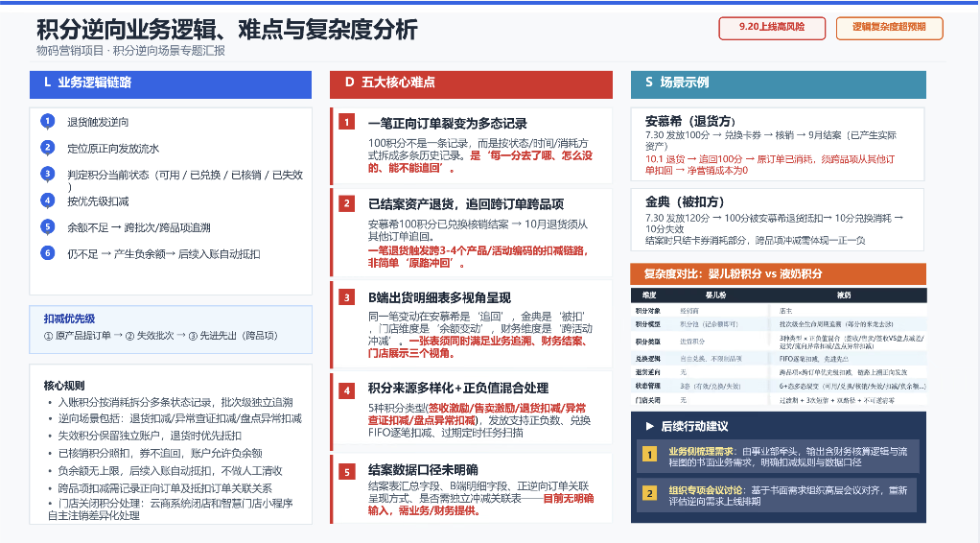The height and width of the screenshot is (543, 980).
Task: Click the 退货逆向 row label
Action: [x=647, y=372]
